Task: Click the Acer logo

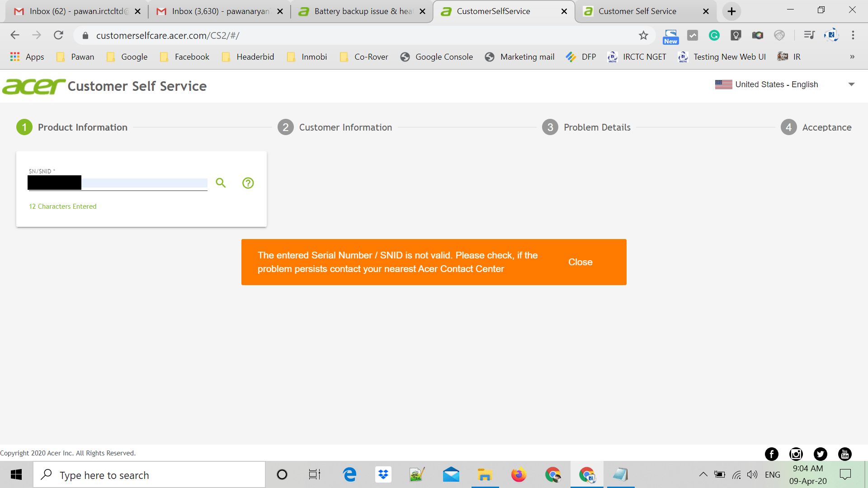Action: 34,86
